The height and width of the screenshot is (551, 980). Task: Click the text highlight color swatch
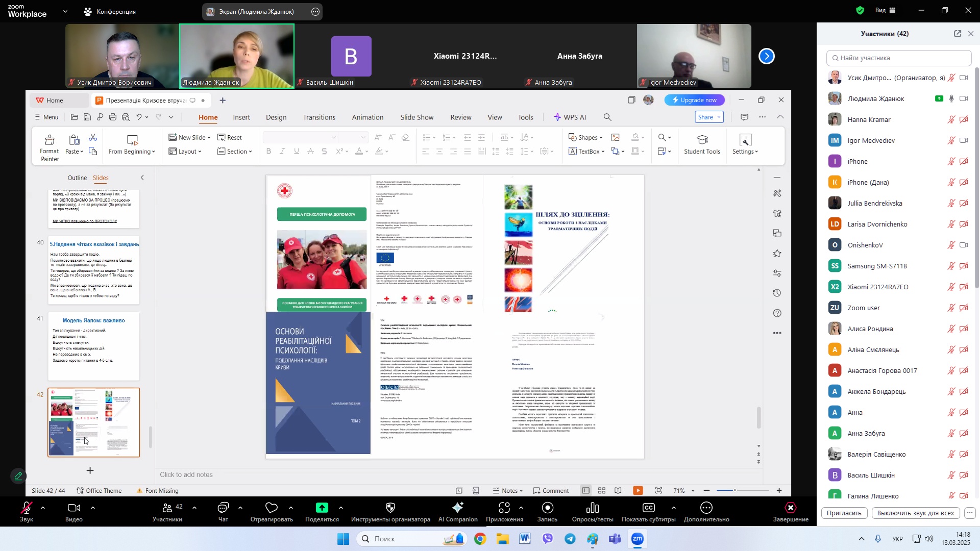coord(379,152)
